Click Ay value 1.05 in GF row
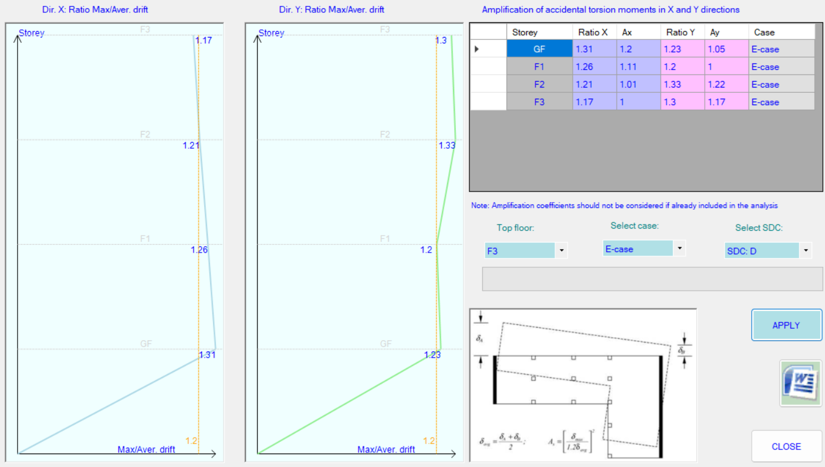Screen dimensions: 825x467 (727, 49)
